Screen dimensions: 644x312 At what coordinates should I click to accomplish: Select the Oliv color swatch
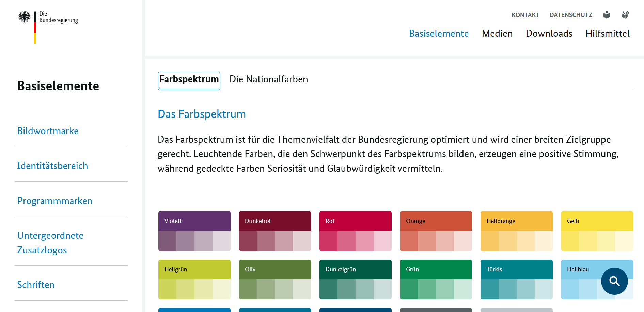click(x=275, y=279)
